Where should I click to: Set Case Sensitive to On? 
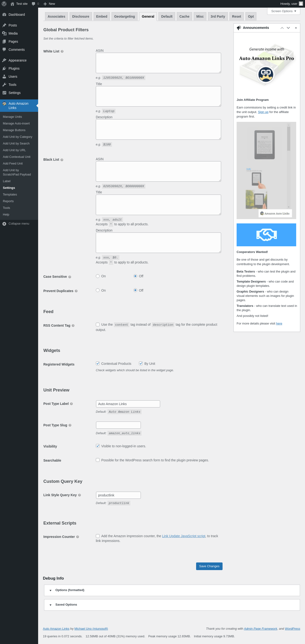tap(98, 276)
